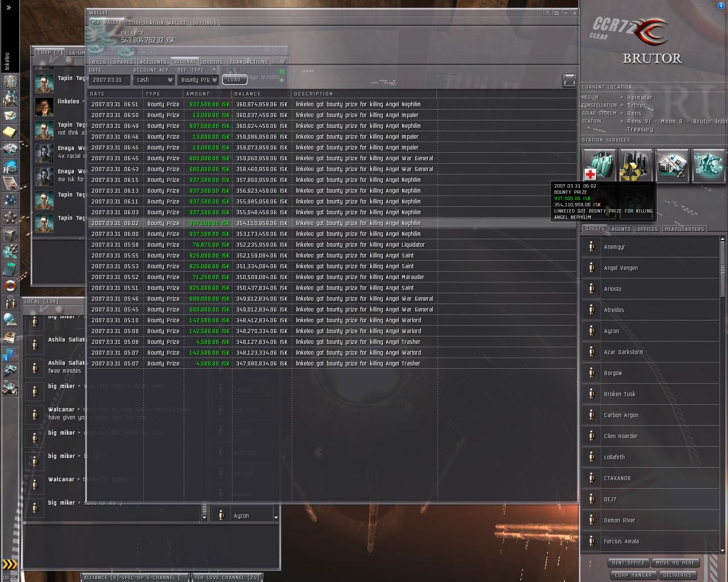Open the Reprocessing Plant station service

coord(635,165)
